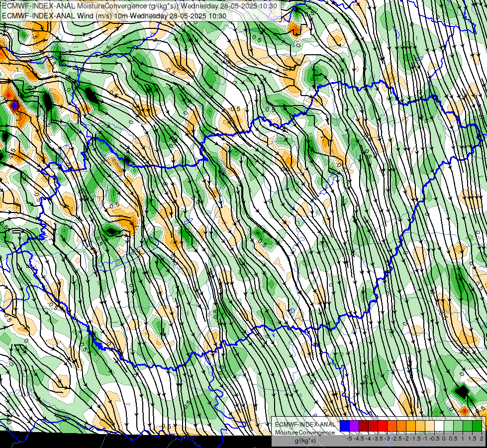Click the orange swatch between -2.5 and -2
Screen dimensions: 487x448
401,426
